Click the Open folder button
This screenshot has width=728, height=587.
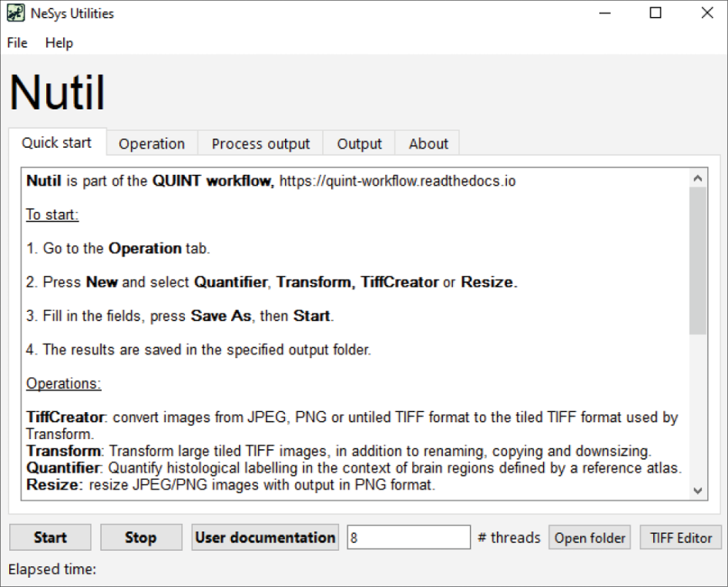(590, 538)
